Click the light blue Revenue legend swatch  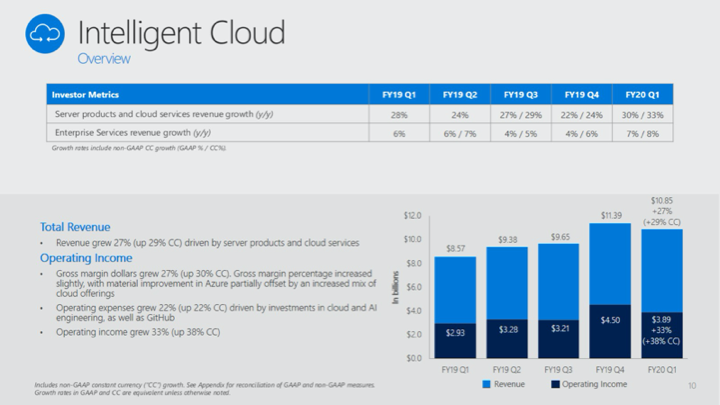486,384
